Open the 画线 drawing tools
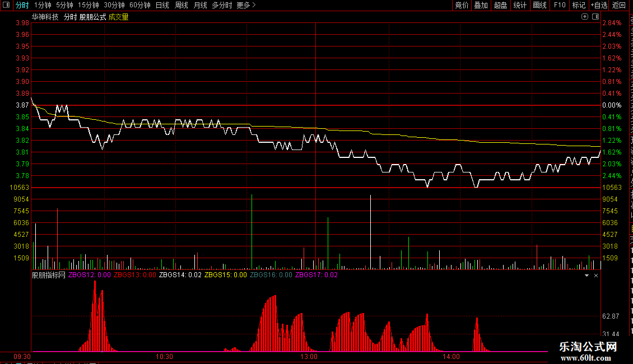The image size is (633, 364). click(x=539, y=5)
